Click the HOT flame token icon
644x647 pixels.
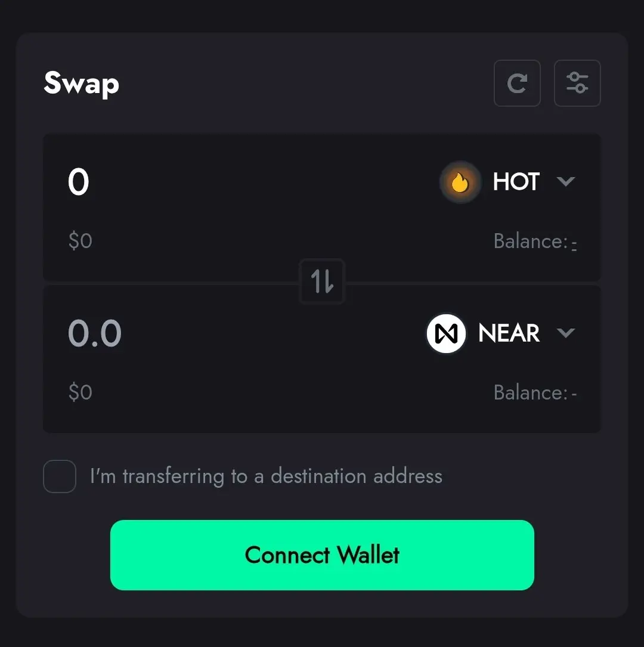tap(460, 182)
